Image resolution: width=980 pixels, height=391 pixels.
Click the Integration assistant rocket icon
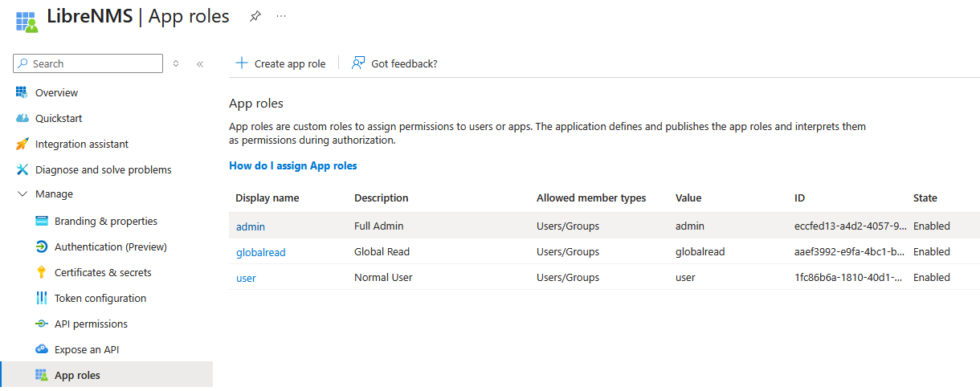[22, 144]
